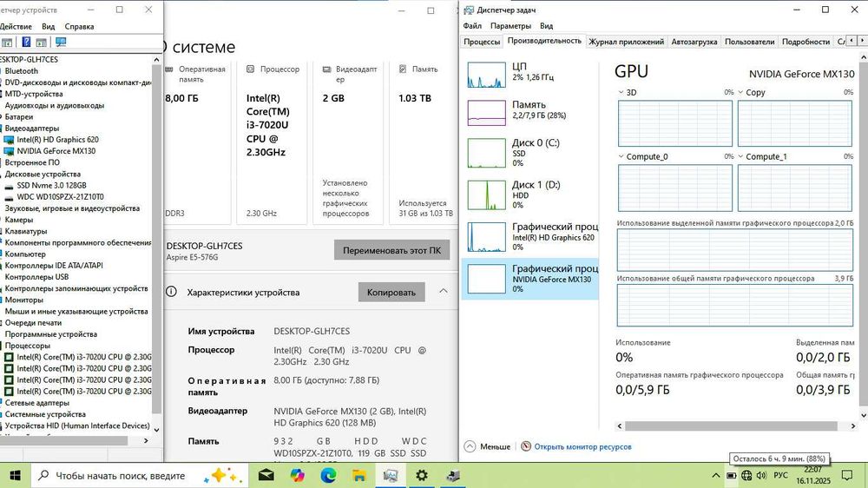Viewport: 868px width, 488px height.
Task: Click the Копировать button
Action: (391, 293)
